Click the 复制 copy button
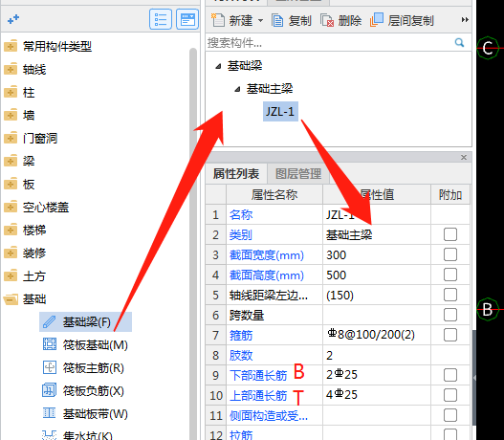The height and width of the screenshot is (440, 504). pyautogui.click(x=292, y=21)
